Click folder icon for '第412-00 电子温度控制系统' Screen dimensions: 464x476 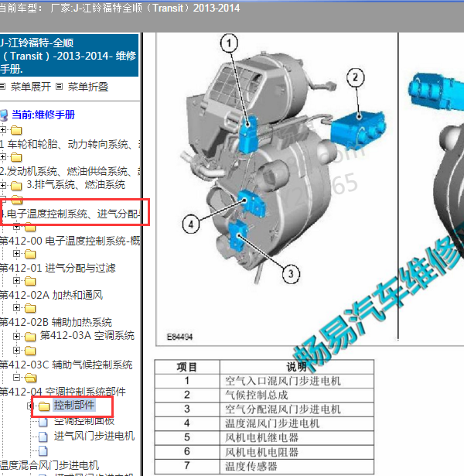click(30, 227)
